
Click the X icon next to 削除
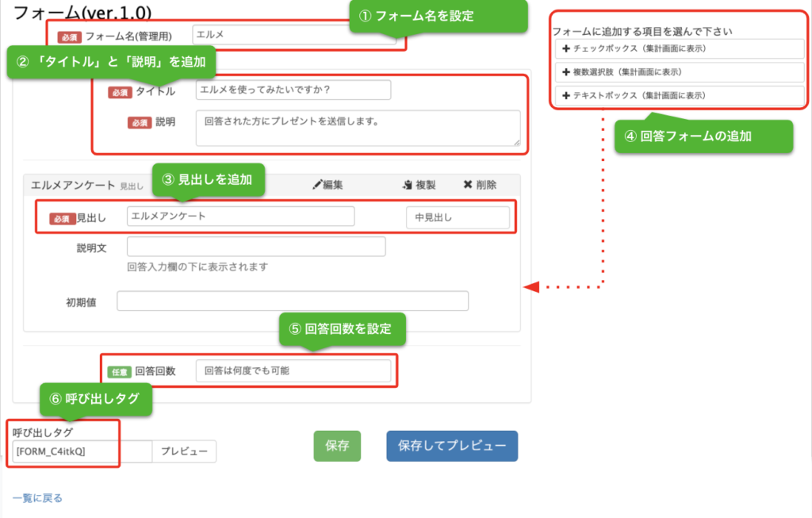tap(468, 184)
